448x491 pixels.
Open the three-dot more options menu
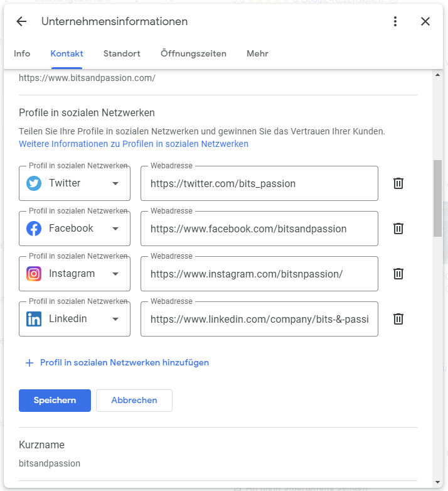(395, 21)
